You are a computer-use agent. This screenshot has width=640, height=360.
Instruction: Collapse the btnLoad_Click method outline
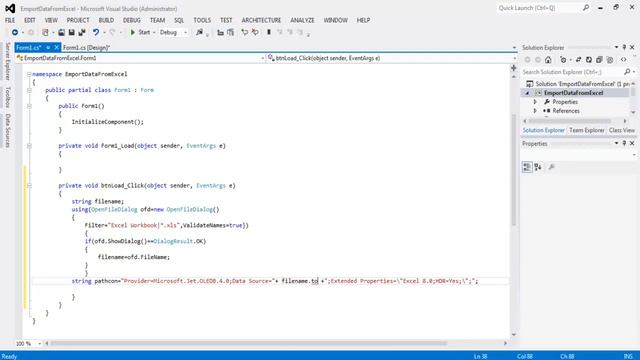click(x=29, y=185)
